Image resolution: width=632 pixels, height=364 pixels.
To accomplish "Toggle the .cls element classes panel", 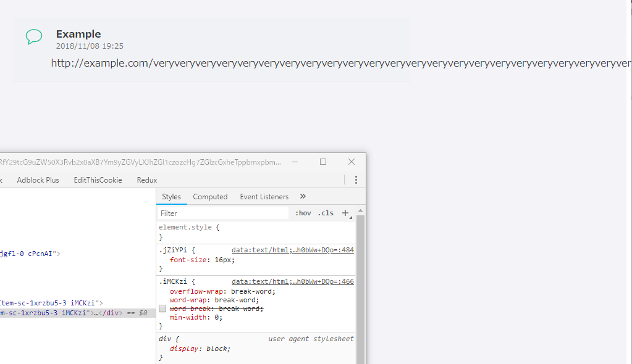I will 326,213.
